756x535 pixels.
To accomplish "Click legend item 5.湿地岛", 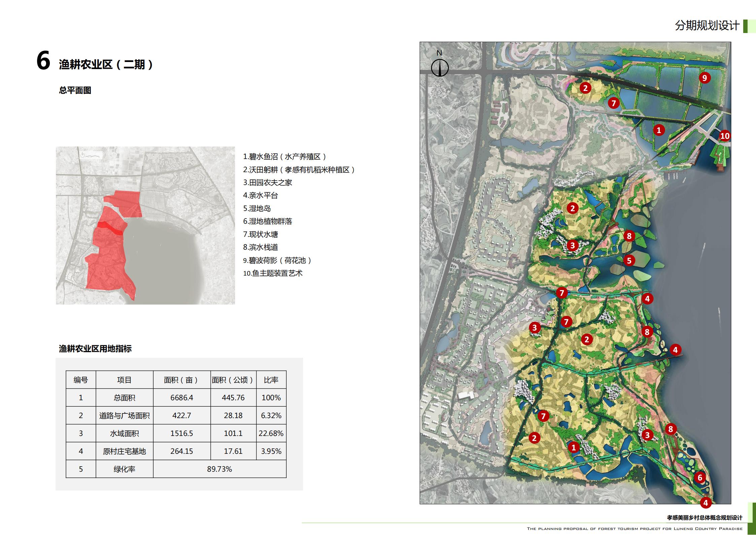I will [x=257, y=209].
